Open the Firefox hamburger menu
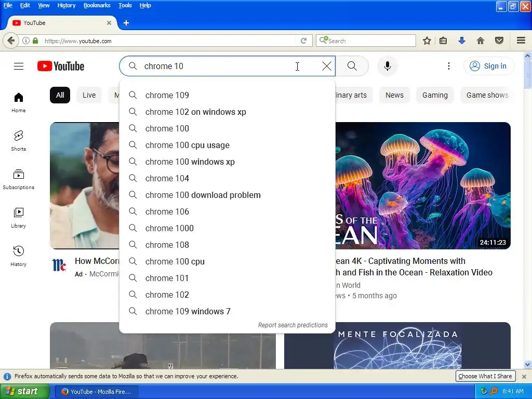532x399 pixels. point(521,41)
